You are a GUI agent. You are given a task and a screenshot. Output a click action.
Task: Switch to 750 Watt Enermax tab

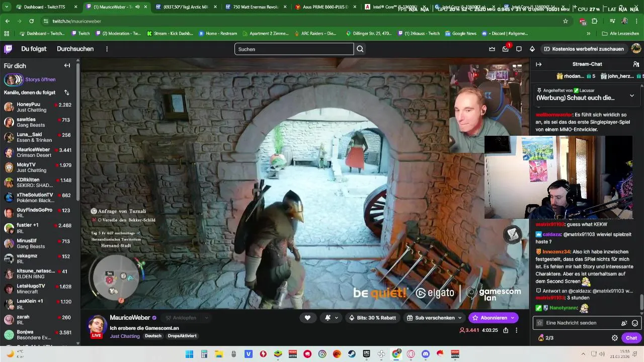(x=256, y=7)
